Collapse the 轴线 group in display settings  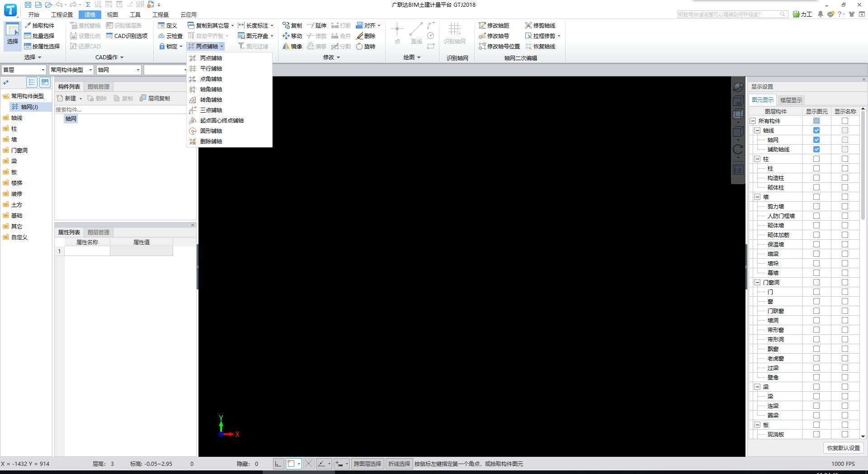tap(757, 130)
